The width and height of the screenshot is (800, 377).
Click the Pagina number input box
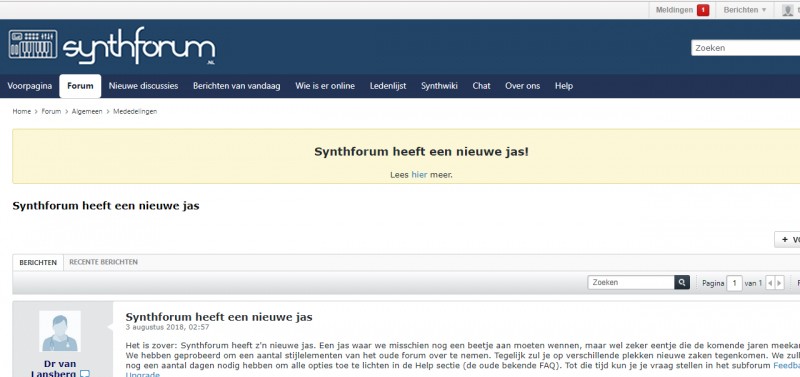[734, 283]
